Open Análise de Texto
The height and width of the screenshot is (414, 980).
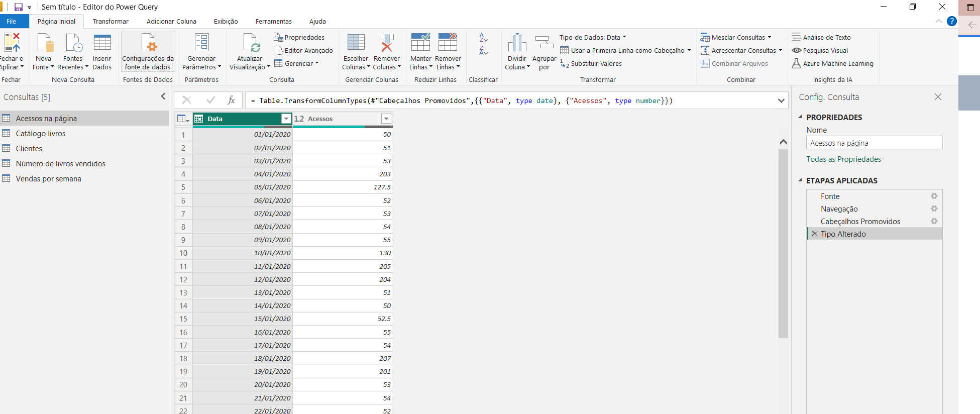click(821, 37)
